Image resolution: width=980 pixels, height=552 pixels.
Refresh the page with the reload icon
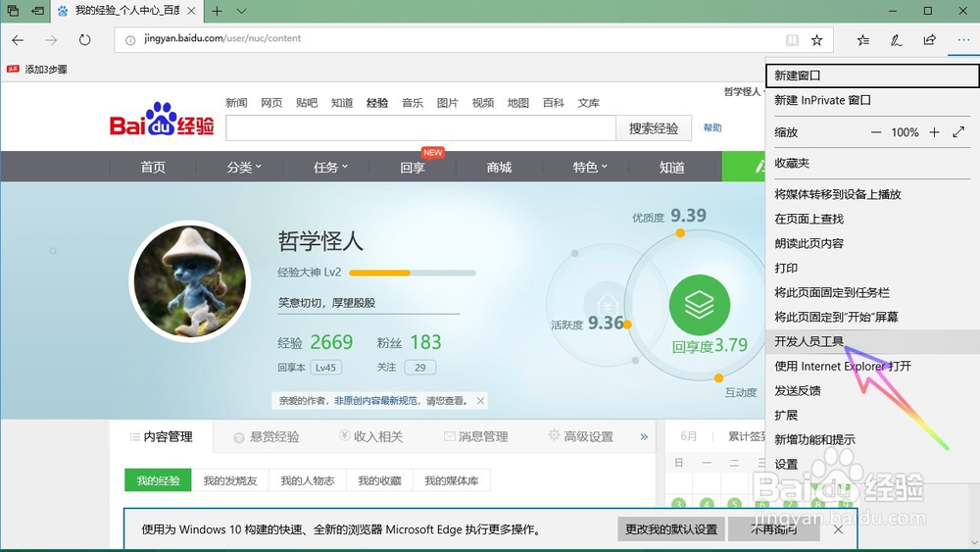85,40
